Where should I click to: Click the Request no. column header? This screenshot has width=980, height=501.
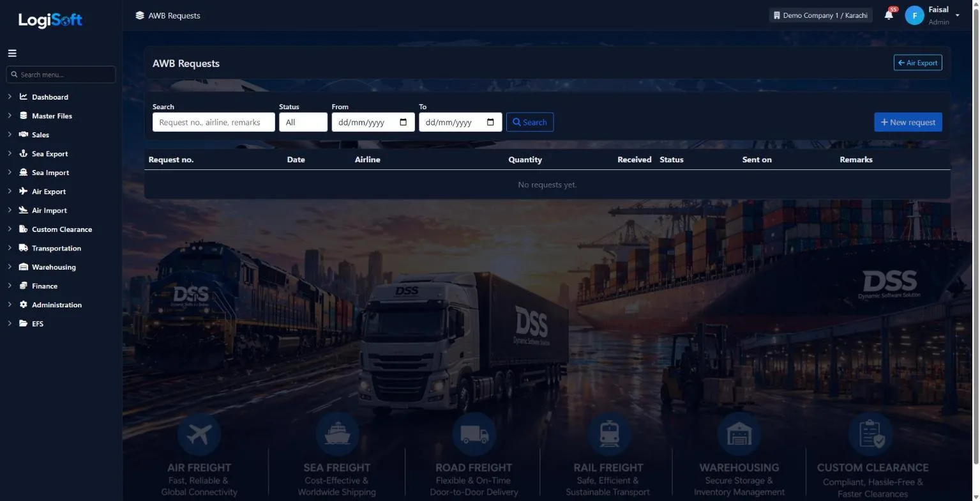171,160
